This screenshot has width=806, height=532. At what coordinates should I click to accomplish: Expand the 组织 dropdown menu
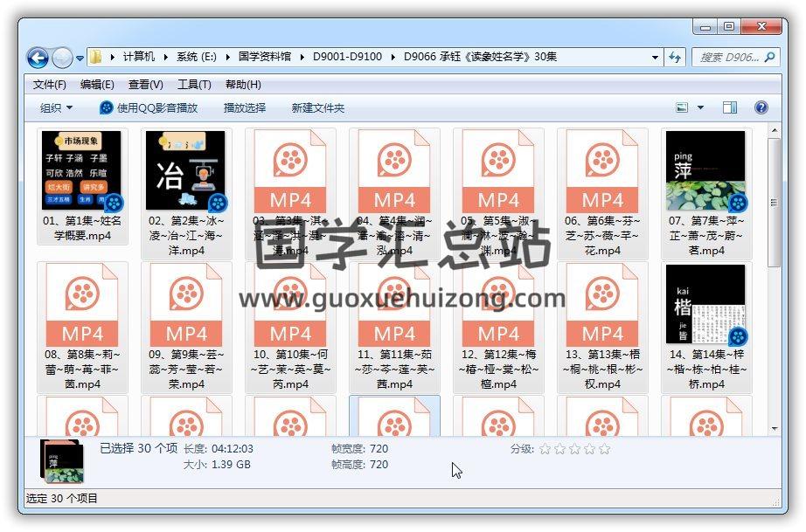(56, 108)
